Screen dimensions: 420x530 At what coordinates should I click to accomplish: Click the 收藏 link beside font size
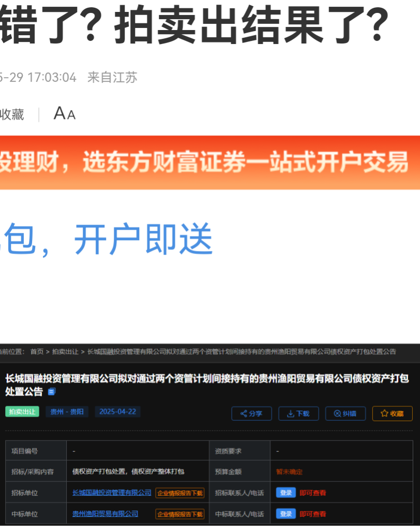[12, 114]
